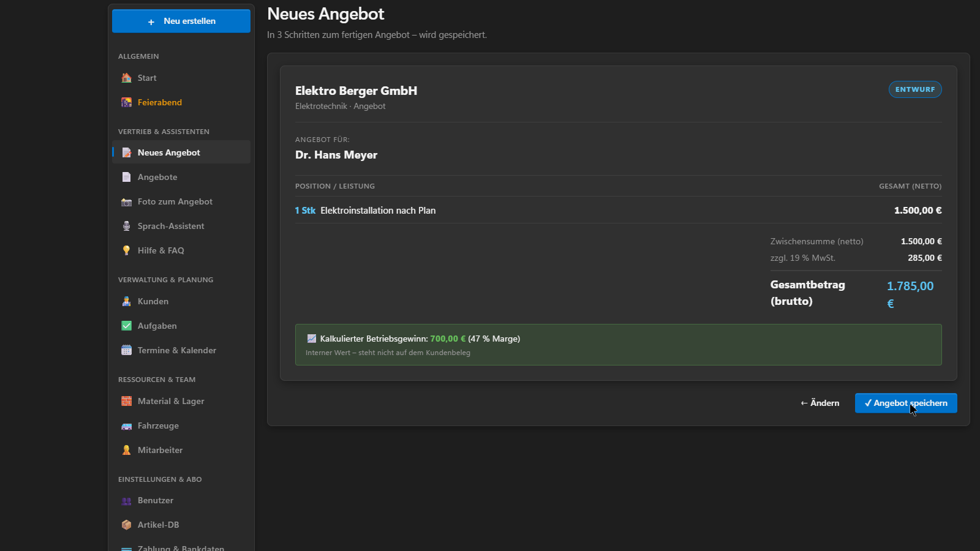Click the plus icon in Neu erstellen

[151, 21]
